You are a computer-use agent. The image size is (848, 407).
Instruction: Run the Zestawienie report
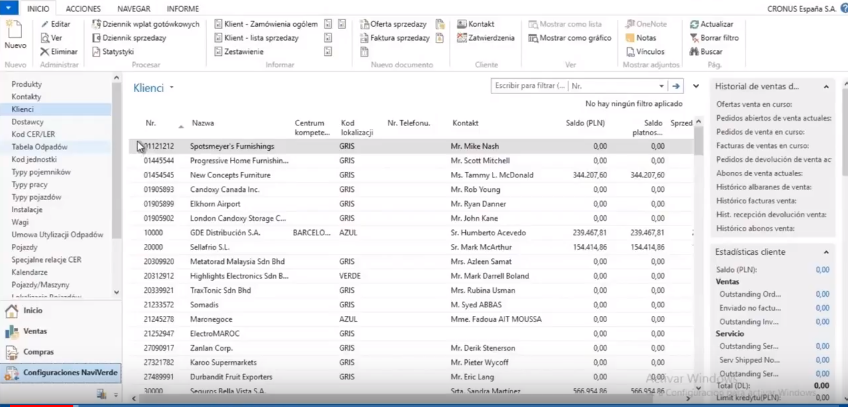(239, 52)
